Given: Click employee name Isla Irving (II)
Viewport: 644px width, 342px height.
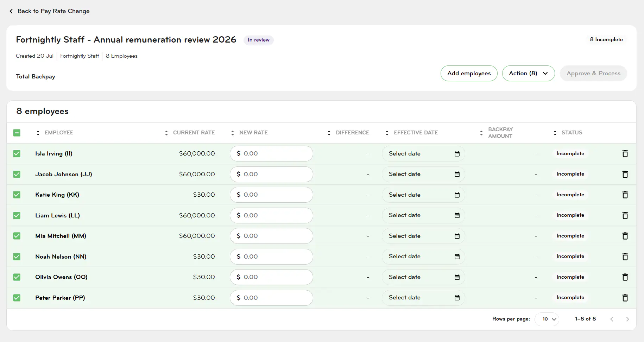Looking at the screenshot, I should pyautogui.click(x=54, y=153).
